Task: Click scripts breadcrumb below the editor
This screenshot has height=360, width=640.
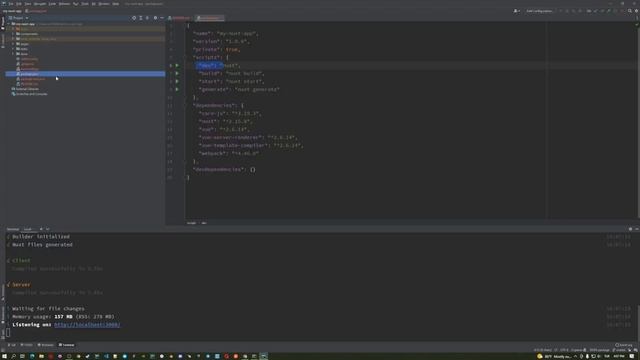Action: click(x=191, y=223)
